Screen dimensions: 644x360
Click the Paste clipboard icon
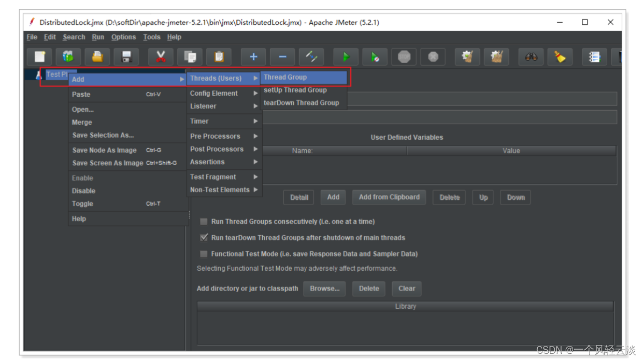click(x=219, y=56)
